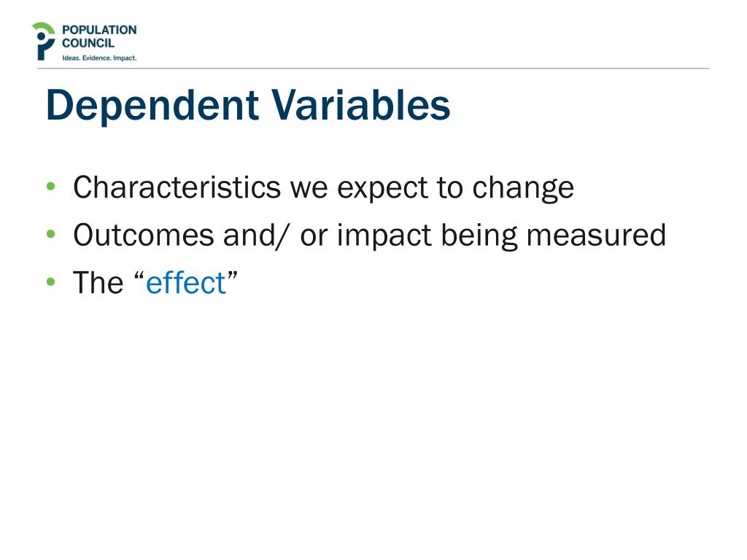747x560 pixels.
Task: Click the word Variables in the title
Action: (361, 105)
